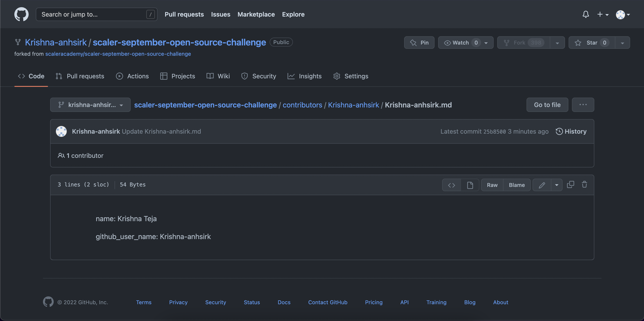
Task: Click the GitHub logo in top left
Action: pos(21,14)
